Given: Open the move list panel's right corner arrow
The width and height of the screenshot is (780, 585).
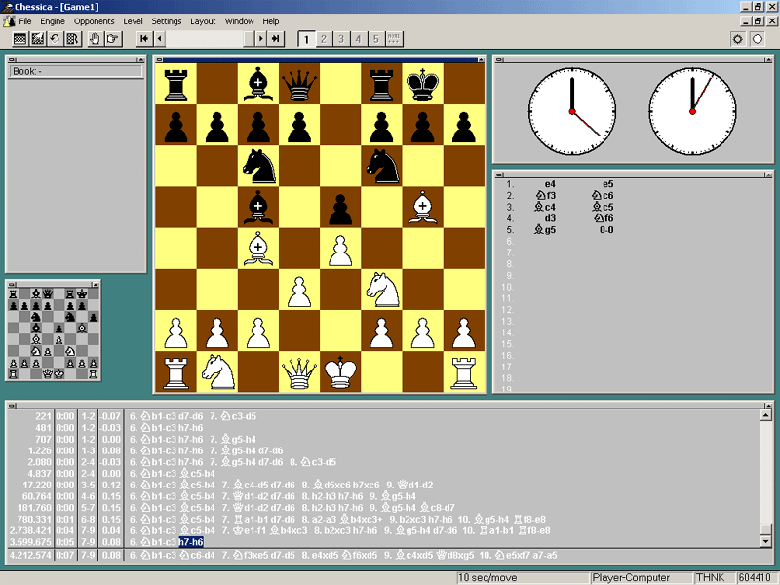Looking at the screenshot, I should tap(768, 175).
